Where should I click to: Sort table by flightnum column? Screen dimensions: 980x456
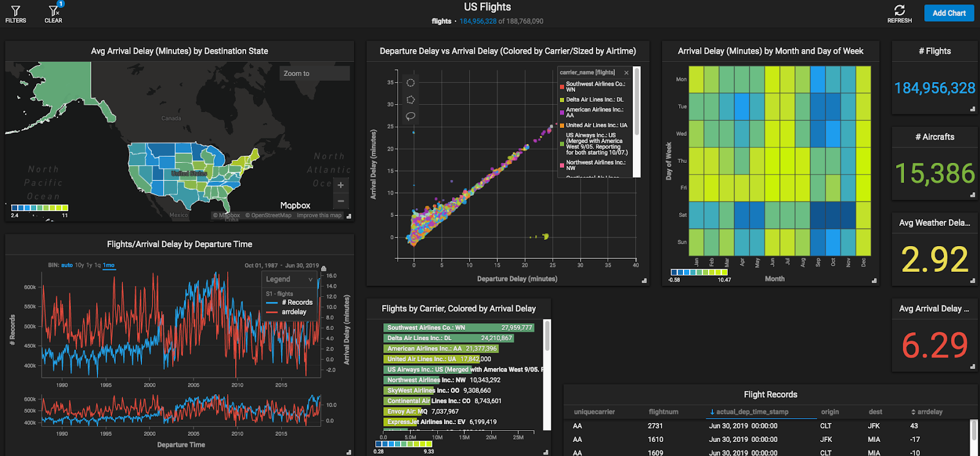[x=663, y=412]
